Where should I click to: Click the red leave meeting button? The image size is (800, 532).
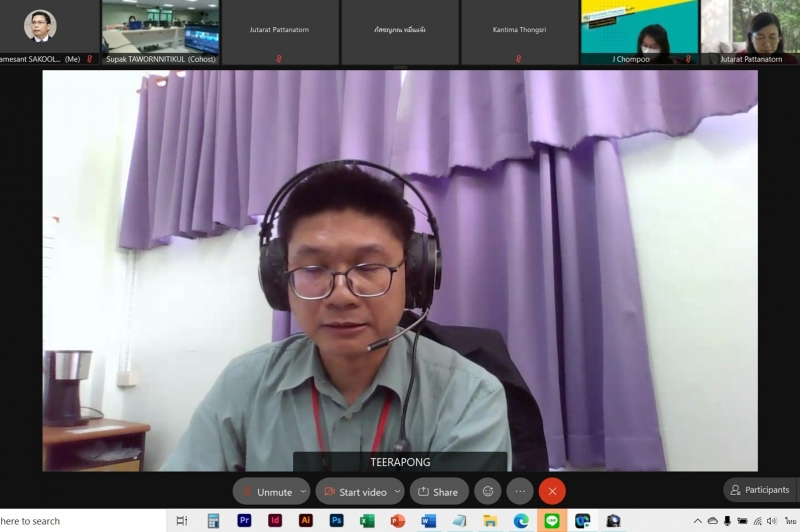tap(552, 491)
